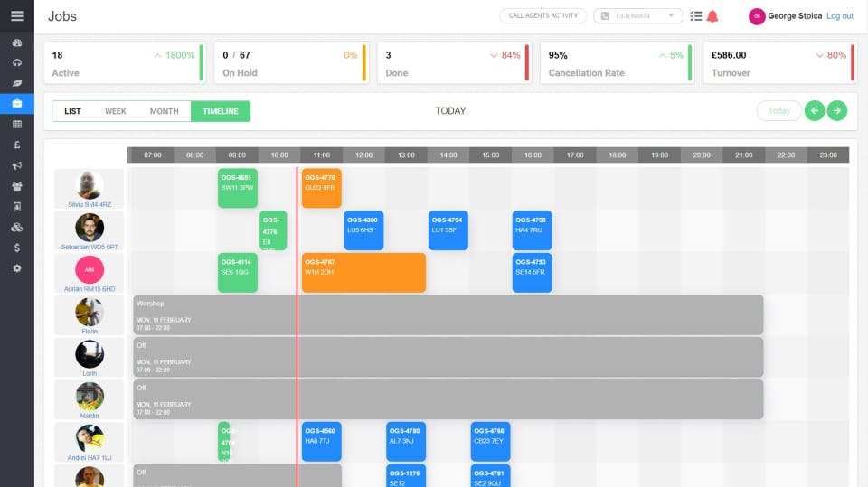Open the hamburger menu
868x487 pixels.
[16, 16]
